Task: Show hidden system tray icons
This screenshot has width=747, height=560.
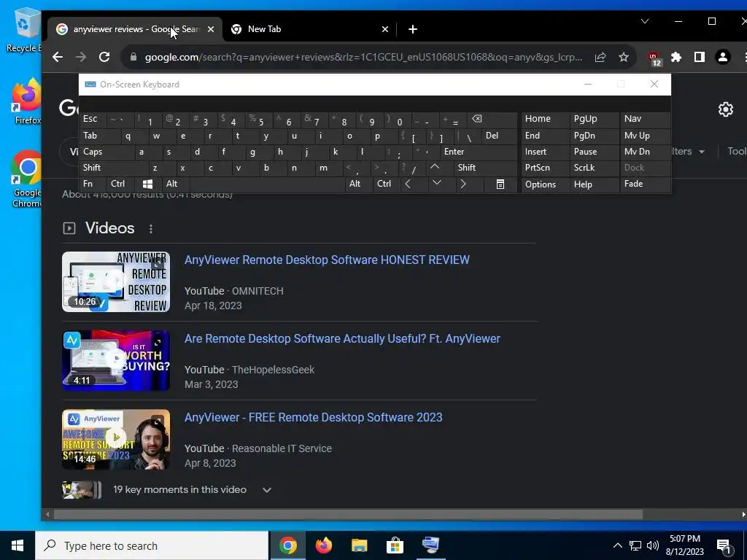Action: (617, 545)
